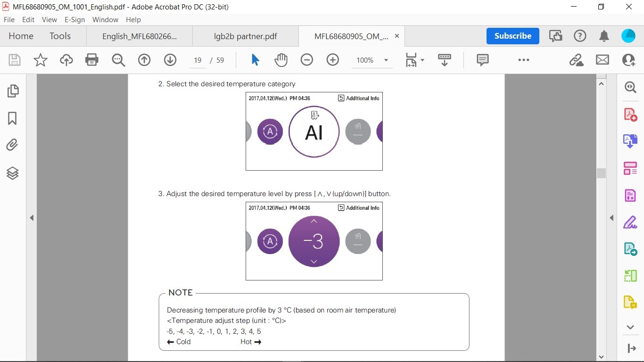Click the Print file icon
644x362 pixels.
click(x=92, y=60)
